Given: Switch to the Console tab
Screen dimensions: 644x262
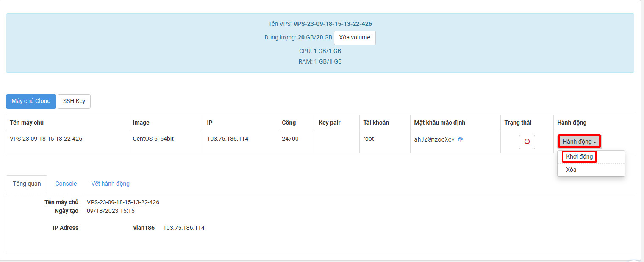Looking at the screenshot, I should [66, 184].
